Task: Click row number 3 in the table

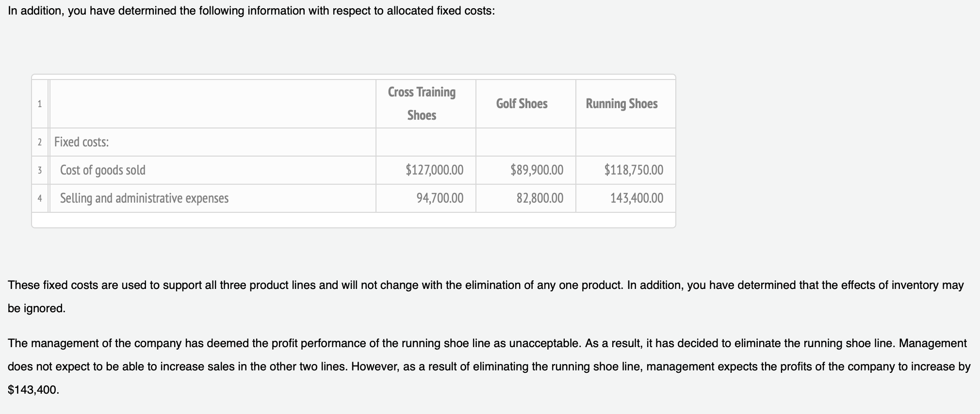Action: [x=40, y=170]
